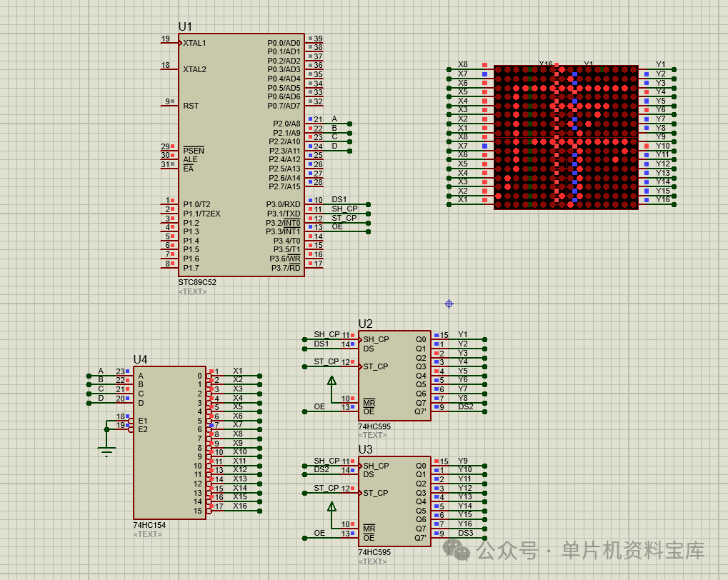Click the EA pin name on U1
Screen dimensions: 728x580
(x=188, y=169)
